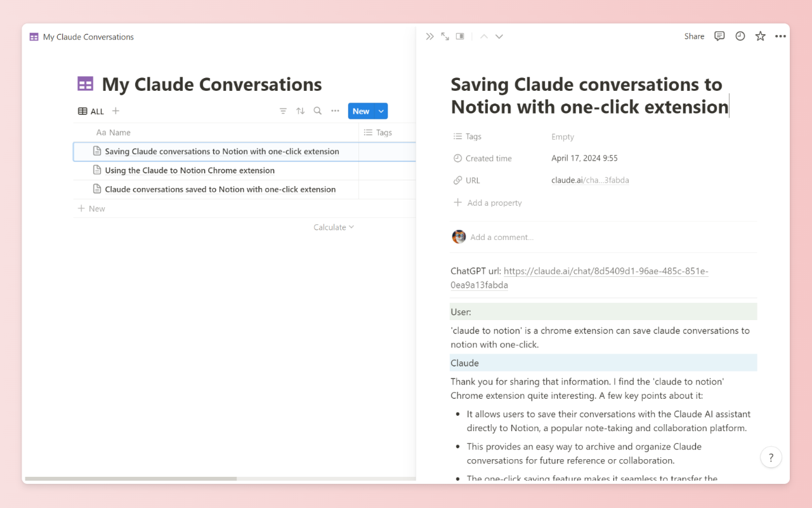Viewport: 812px width, 508px height.
Task: Click the page title Saving Claude conversations
Action: pos(590,95)
